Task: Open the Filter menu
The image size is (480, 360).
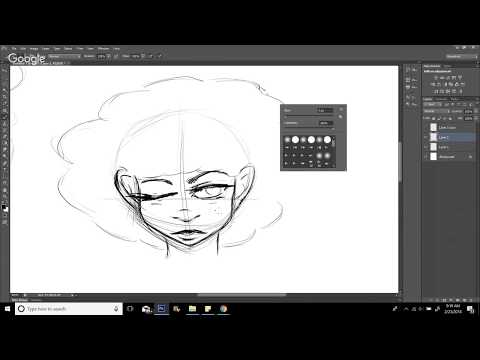Action: (x=79, y=49)
